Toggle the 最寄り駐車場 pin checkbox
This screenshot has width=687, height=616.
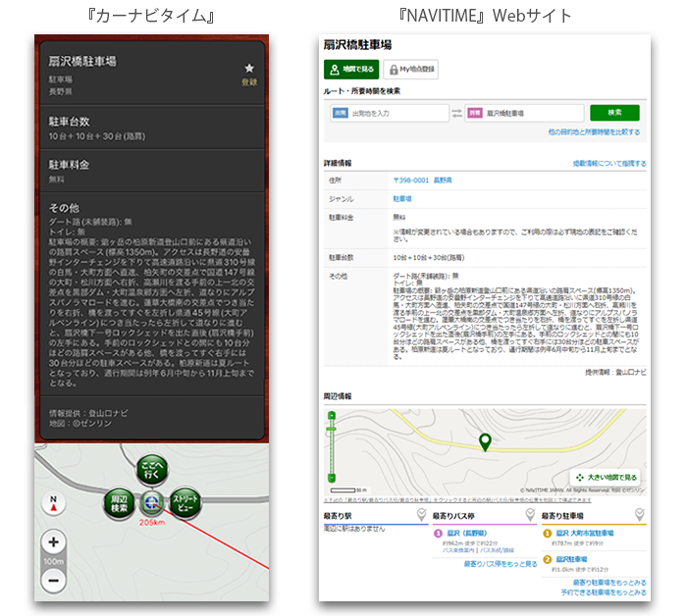640,514
